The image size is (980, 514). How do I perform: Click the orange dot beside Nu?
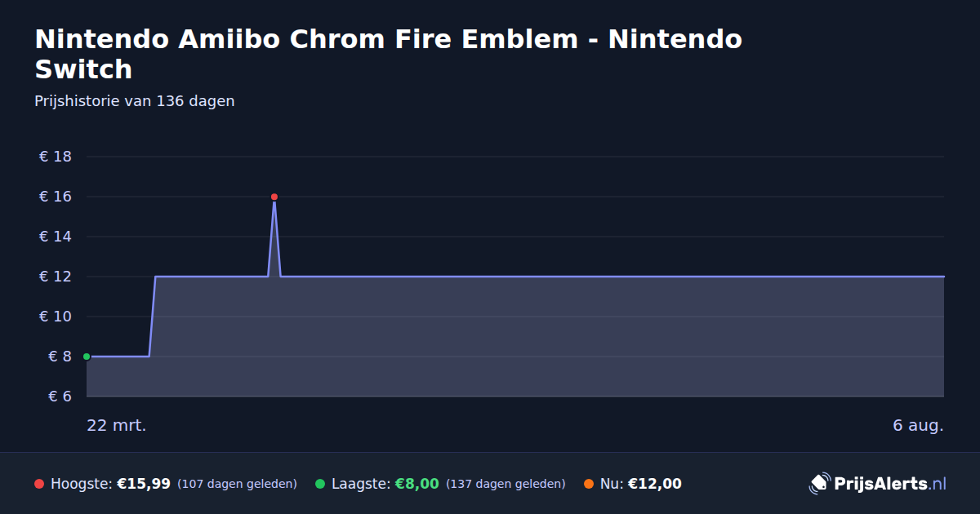[589, 484]
